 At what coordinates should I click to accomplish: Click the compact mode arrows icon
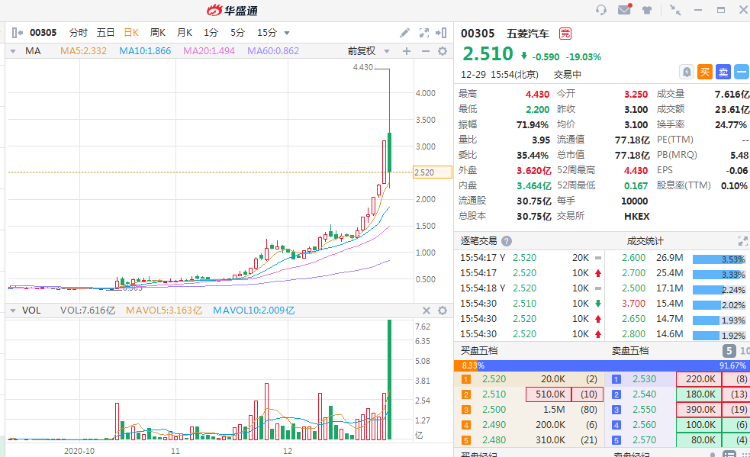coord(675,10)
